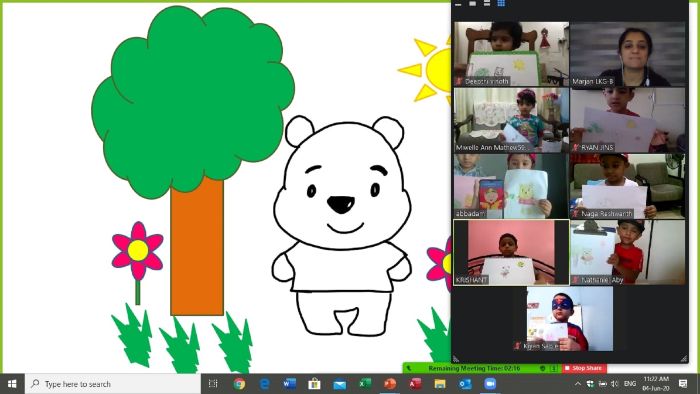Viewport: 700px width, 394px height.
Task: Select Naga Rashwanth video tile
Action: pyautogui.click(x=627, y=186)
